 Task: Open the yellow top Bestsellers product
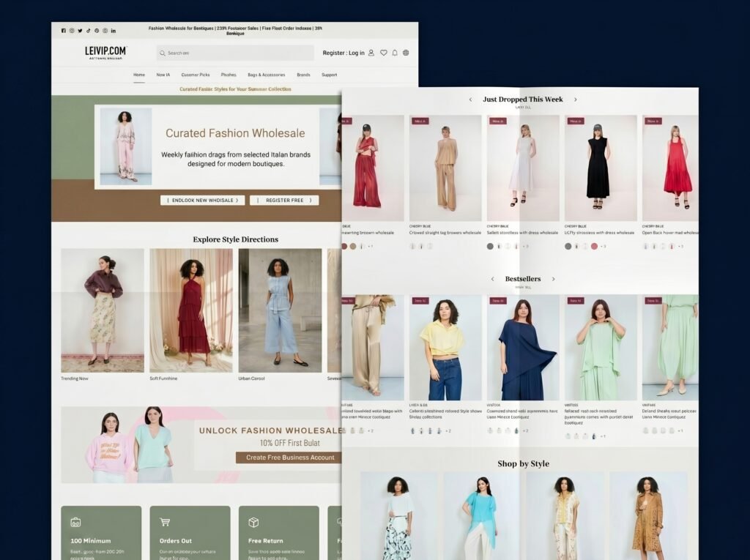point(445,348)
